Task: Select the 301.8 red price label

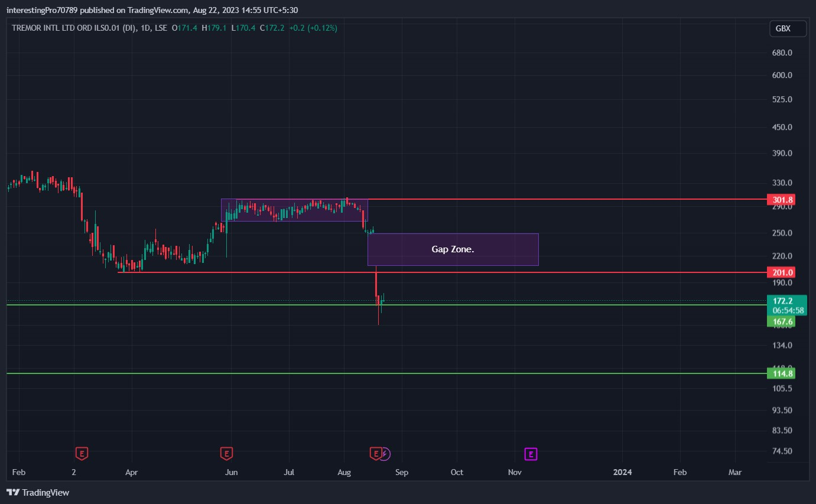Action: click(781, 199)
